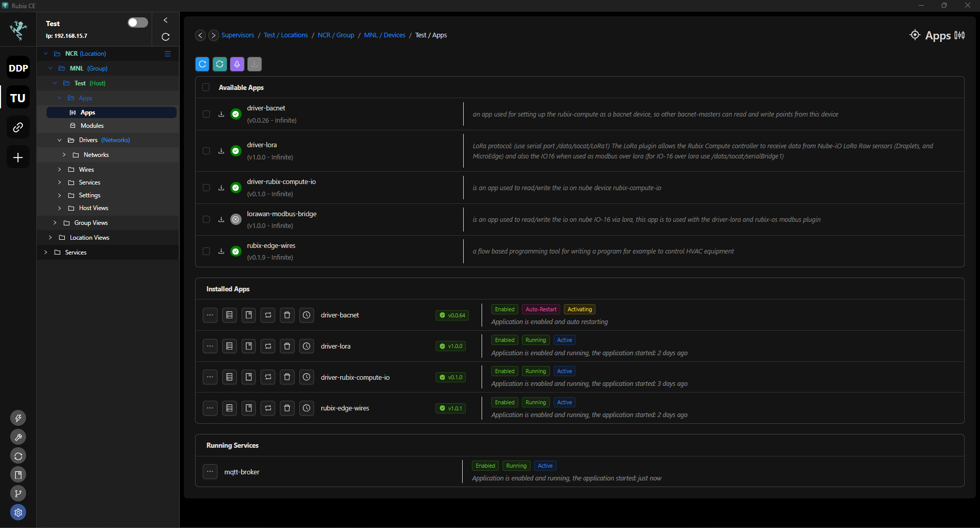The width and height of the screenshot is (980, 528).
Task: Click the breadcrumb back arrow button
Action: 201,35
